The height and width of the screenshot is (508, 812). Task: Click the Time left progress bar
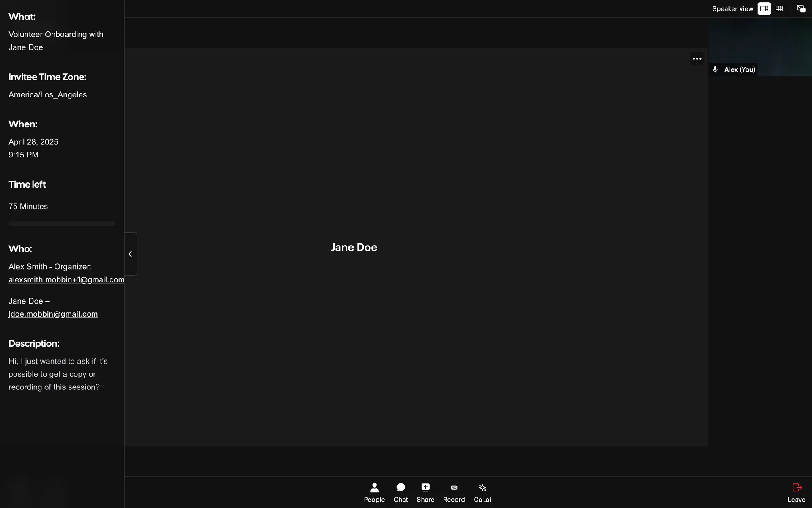(x=62, y=224)
